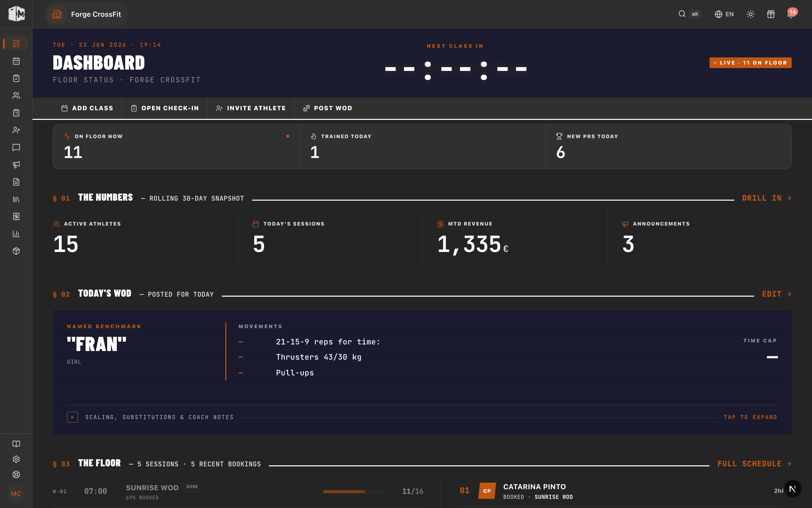Viewport: 812px width, 508px height.
Task: Open the dollar receipt icon in sidebar
Action: pos(16,216)
